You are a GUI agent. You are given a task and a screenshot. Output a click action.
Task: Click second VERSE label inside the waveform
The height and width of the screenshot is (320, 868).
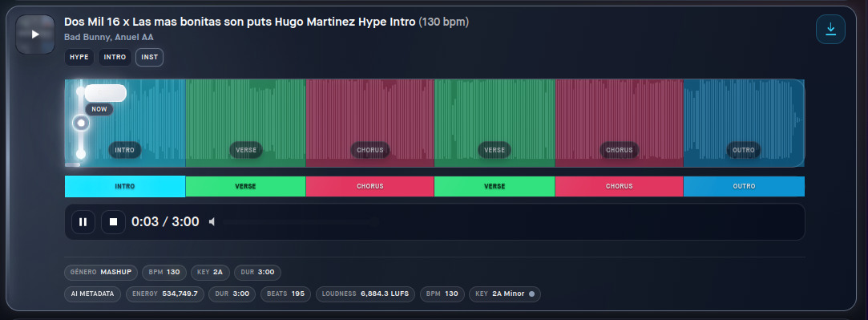click(495, 150)
